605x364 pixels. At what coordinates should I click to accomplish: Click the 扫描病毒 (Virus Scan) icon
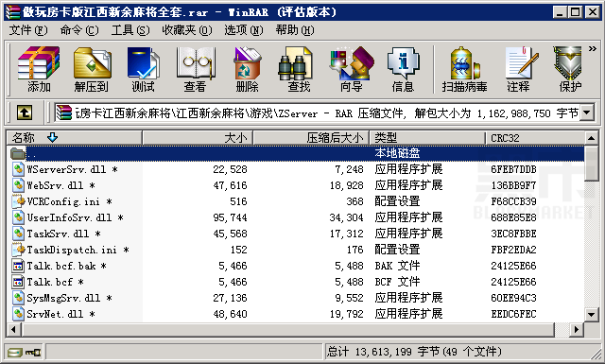465,69
